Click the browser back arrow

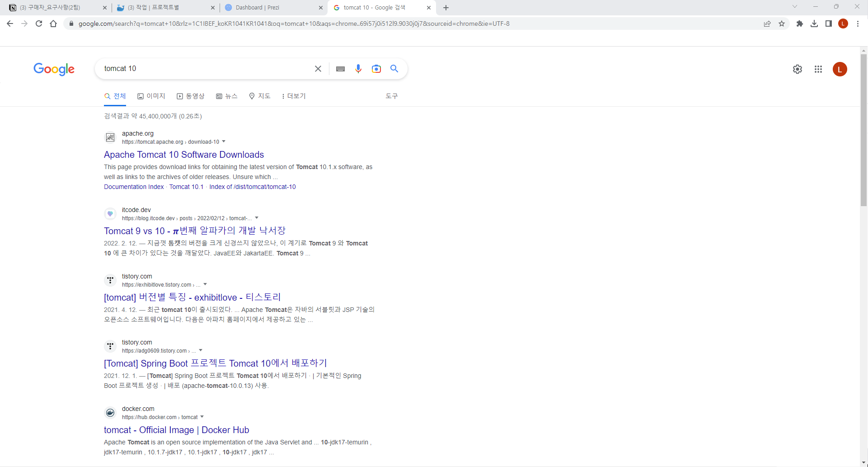click(10, 24)
